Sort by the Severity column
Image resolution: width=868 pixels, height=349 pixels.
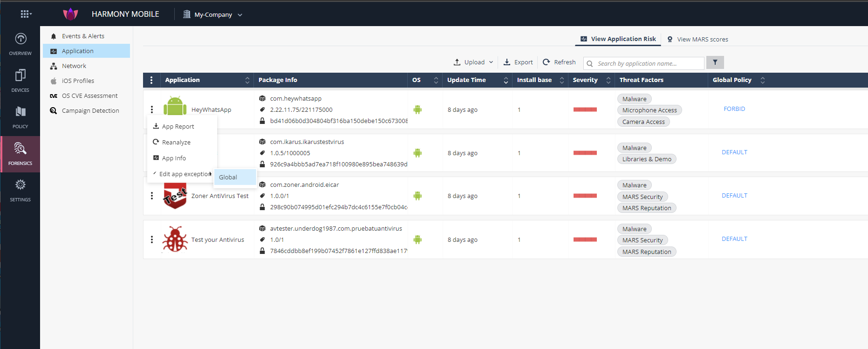point(608,80)
